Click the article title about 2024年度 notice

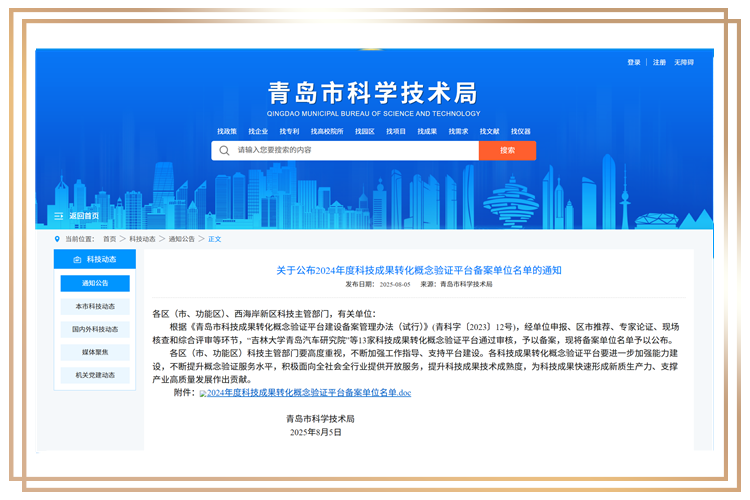[419, 270]
